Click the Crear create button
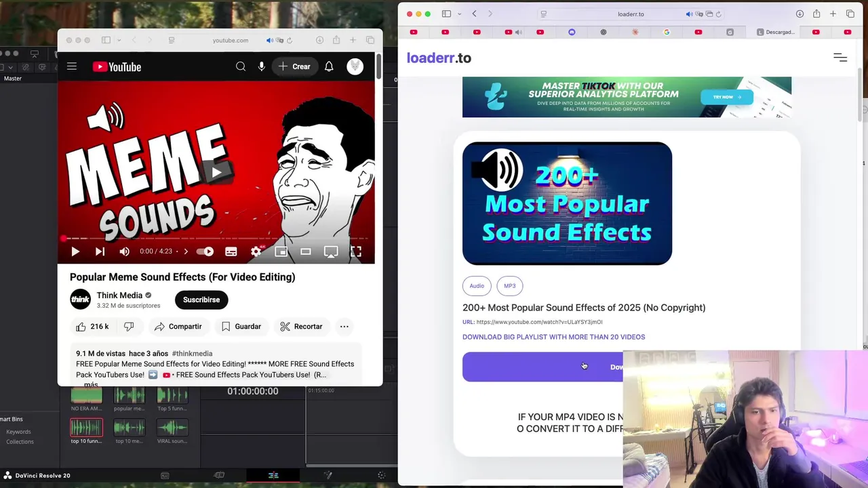This screenshot has width=868, height=488. (x=294, y=66)
